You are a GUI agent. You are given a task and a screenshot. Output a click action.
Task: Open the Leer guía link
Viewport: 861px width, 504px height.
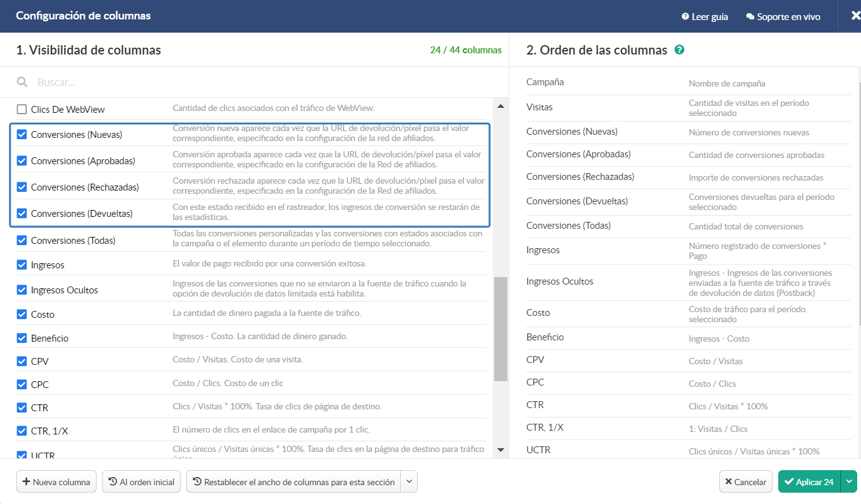[705, 17]
